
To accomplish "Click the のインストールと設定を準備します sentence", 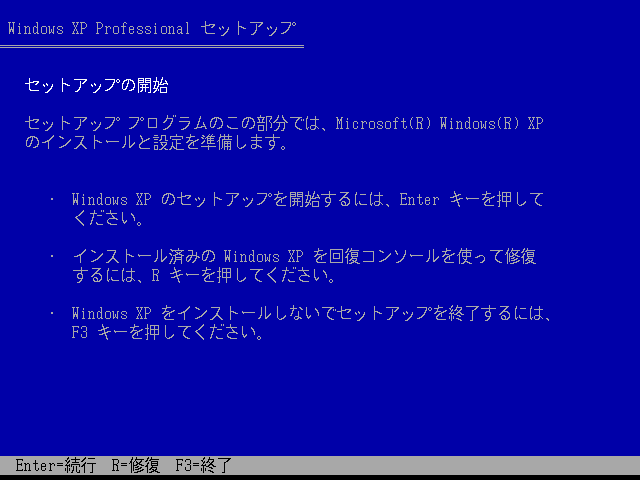I will click(x=157, y=142).
